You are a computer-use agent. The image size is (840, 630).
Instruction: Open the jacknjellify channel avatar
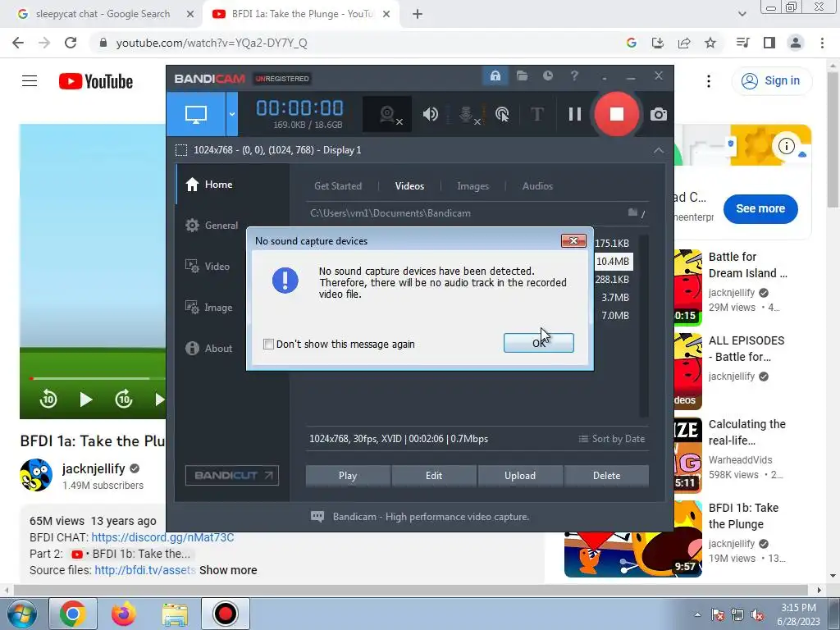point(36,475)
